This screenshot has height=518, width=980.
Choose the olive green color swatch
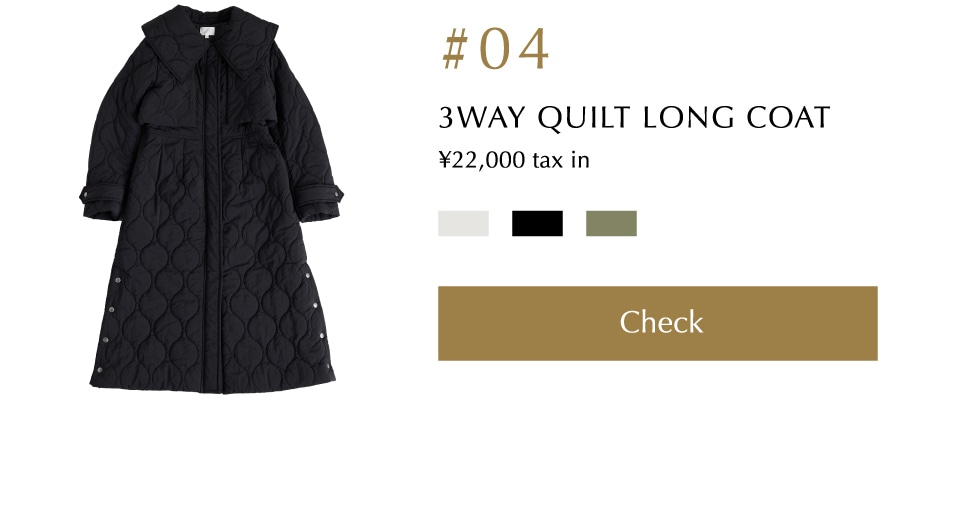coord(611,224)
